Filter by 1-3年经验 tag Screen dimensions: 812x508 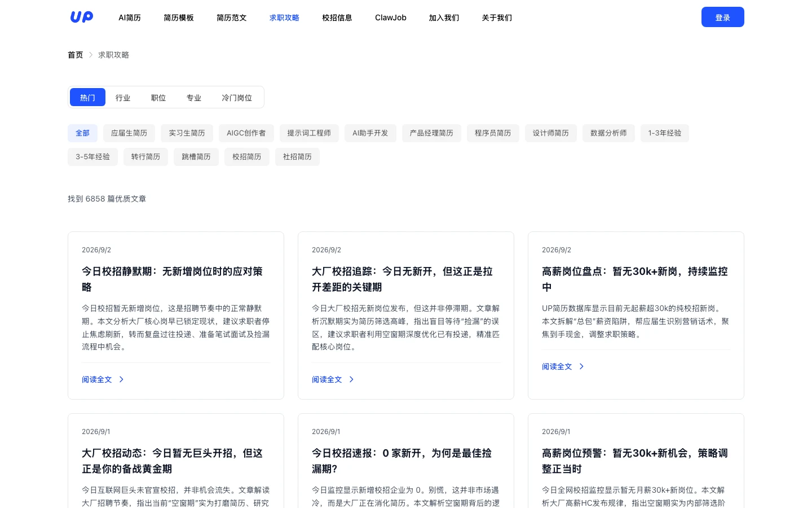point(665,133)
